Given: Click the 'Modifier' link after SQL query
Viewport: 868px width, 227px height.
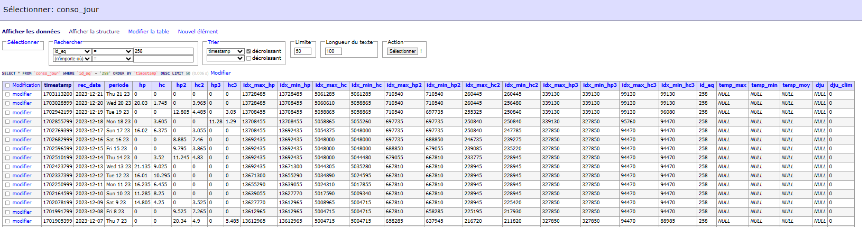Looking at the screenshot, I should (x=220, y=73).
